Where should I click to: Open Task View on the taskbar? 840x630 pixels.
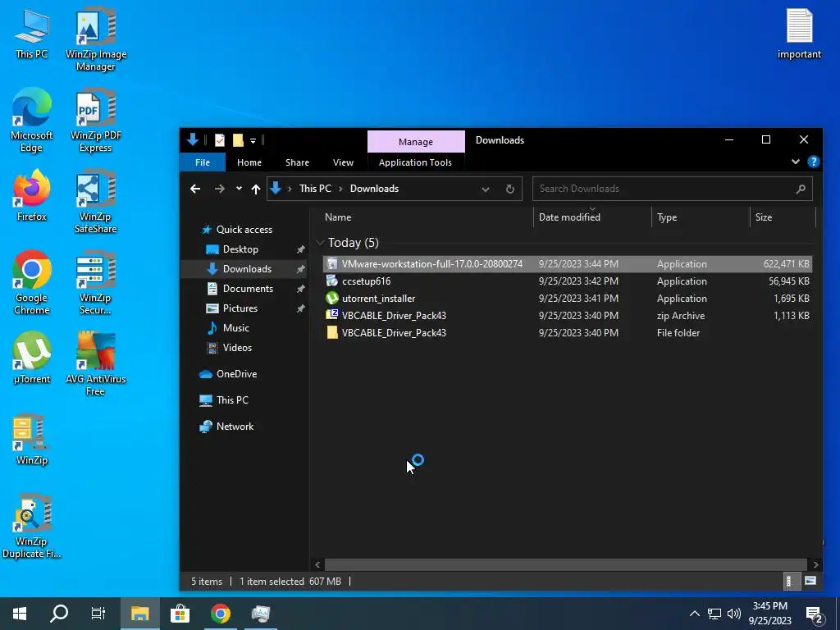coord(98,614)
